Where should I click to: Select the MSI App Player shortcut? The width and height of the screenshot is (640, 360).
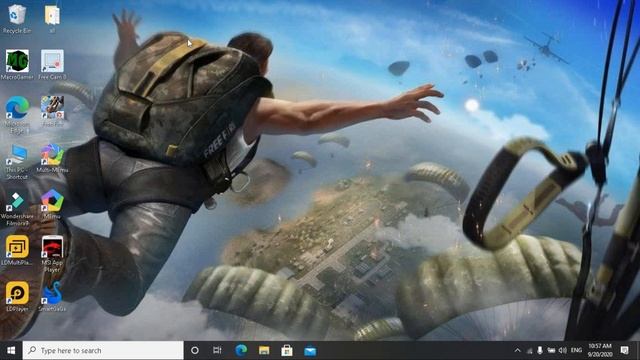click(52, 254)
